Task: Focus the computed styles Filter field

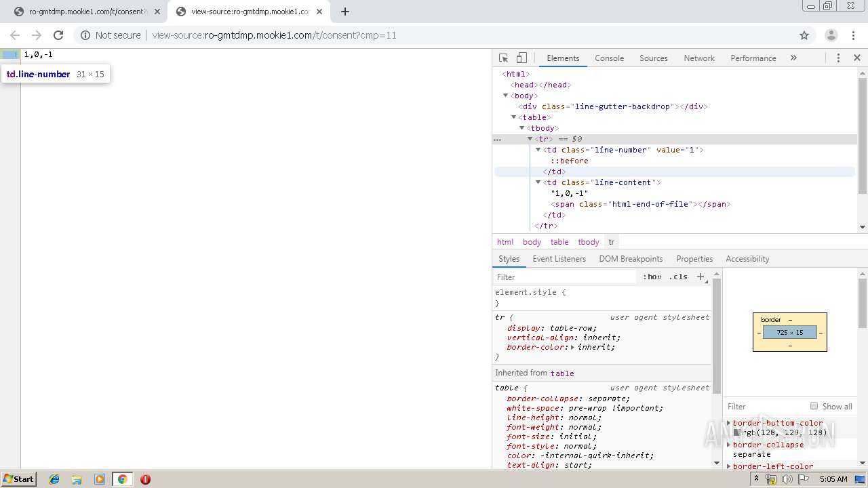Action: pyautogui.click(x=765, y=407)
